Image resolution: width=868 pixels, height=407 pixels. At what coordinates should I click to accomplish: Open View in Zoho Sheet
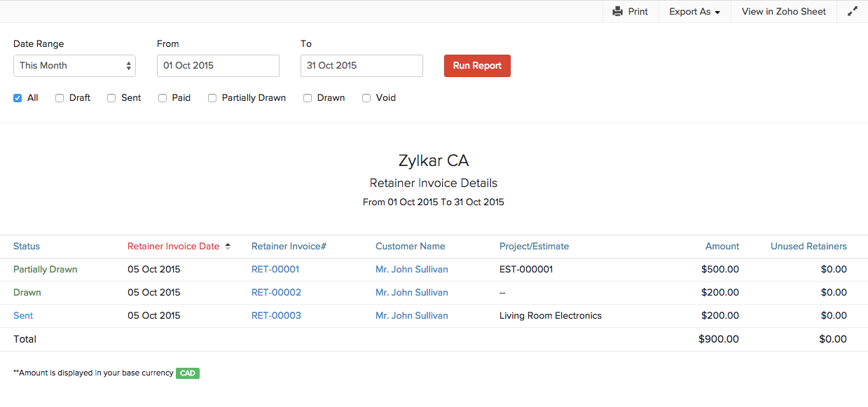(784, 12)
